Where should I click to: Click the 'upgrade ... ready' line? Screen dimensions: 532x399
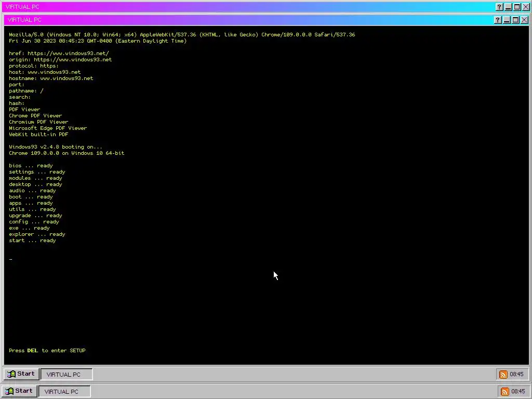(x=36, y=216)
